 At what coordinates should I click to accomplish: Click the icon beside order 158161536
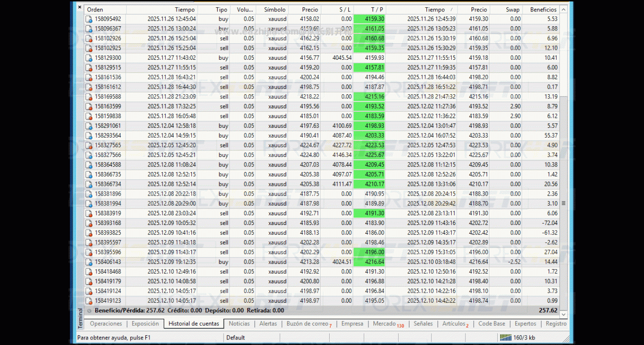(x=89, y=77)
